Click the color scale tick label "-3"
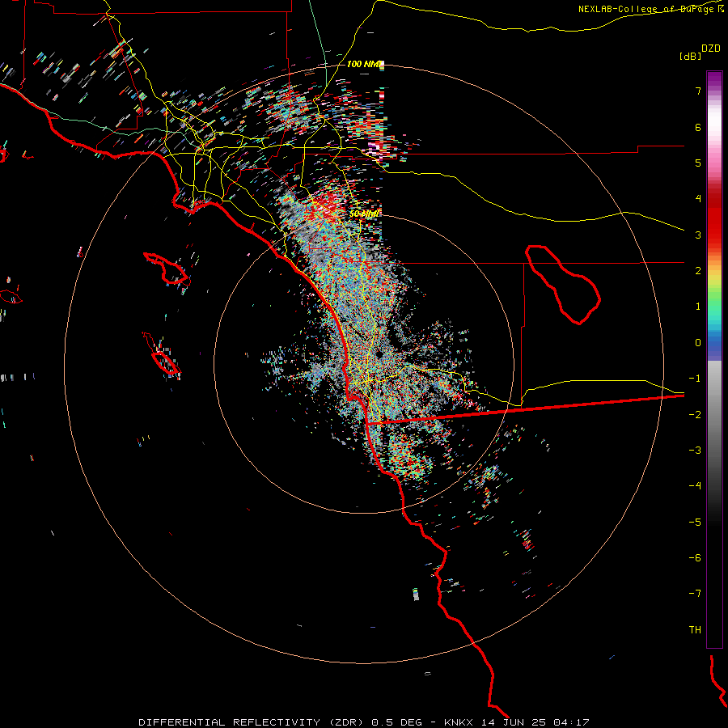The image size is (728, 728). (695, 450)
